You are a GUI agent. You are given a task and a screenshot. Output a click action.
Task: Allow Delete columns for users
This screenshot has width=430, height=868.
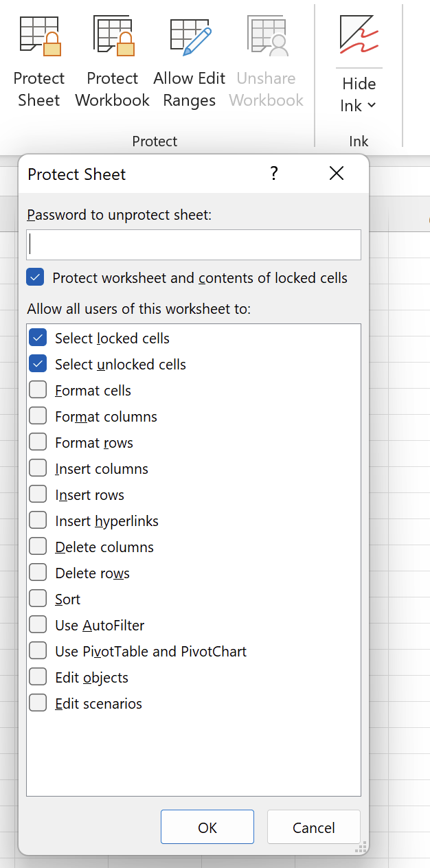(38, 547)
